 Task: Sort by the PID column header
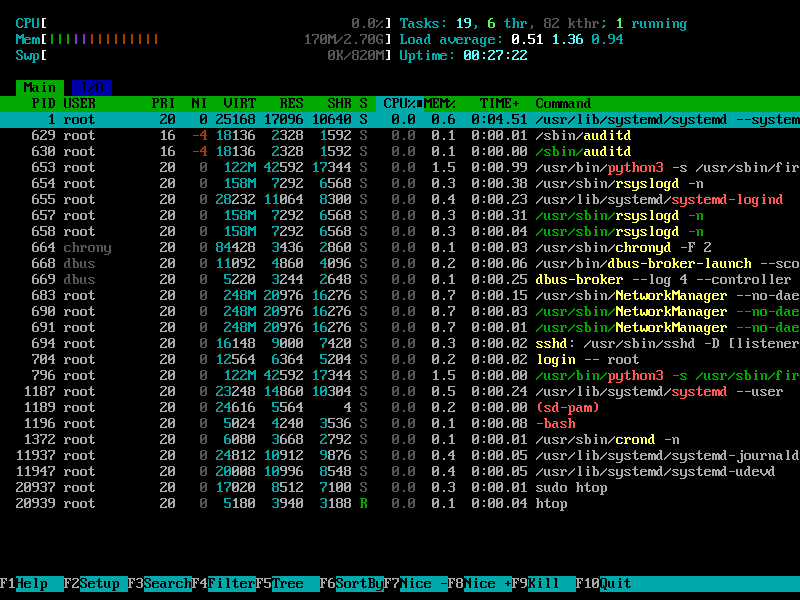[43, 104]
